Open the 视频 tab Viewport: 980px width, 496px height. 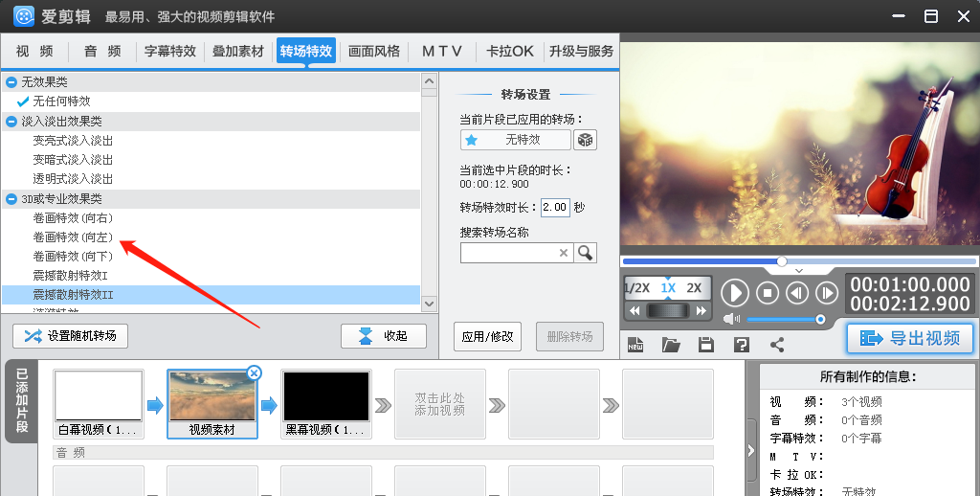(x=34, y=52)
